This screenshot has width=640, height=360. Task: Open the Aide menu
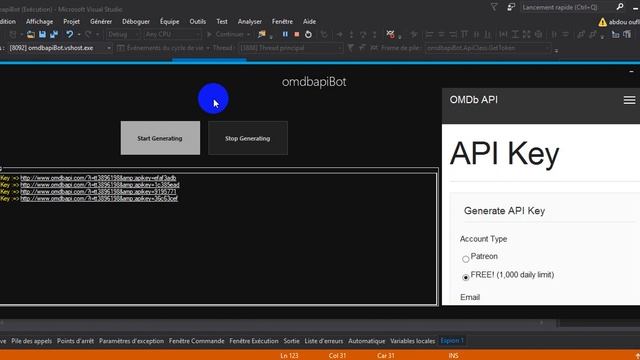tap(309, 22)
